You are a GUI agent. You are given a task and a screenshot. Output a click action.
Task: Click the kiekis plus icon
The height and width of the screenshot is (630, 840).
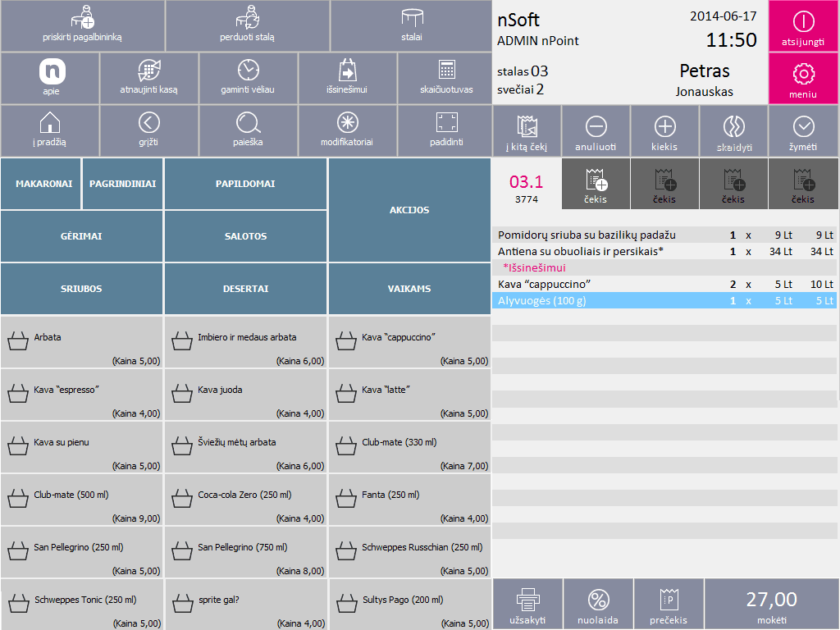664,126
